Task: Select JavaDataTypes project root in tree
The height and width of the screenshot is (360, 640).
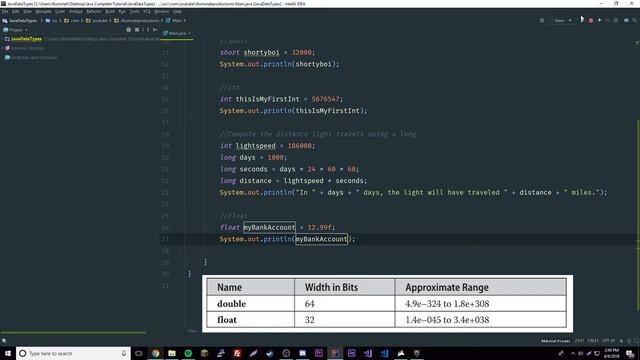Action: pyautogui.click(x=26, y=39)
